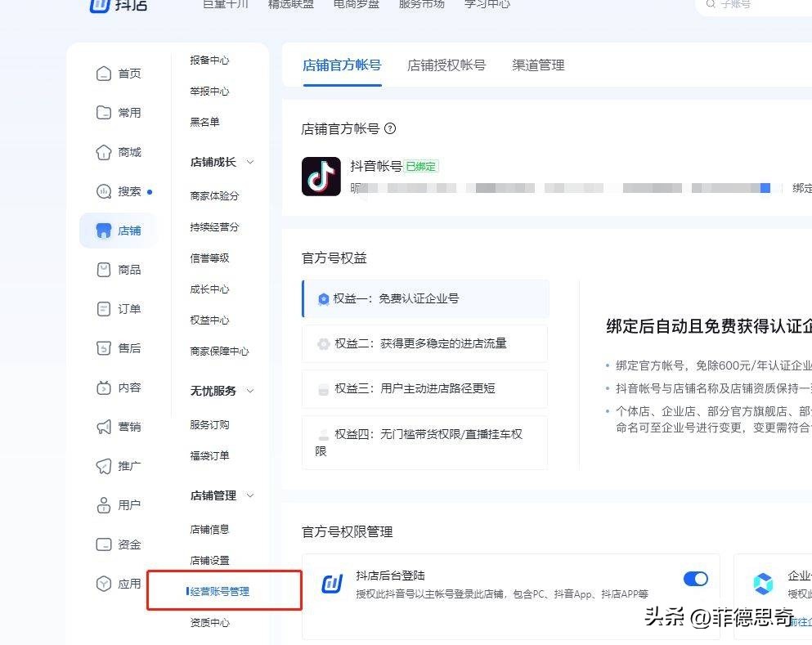The height and width of the screenshot is (645, 812).
Task: Select 权益三：用户主动进店路径更短
Action: tap(410, 389)
